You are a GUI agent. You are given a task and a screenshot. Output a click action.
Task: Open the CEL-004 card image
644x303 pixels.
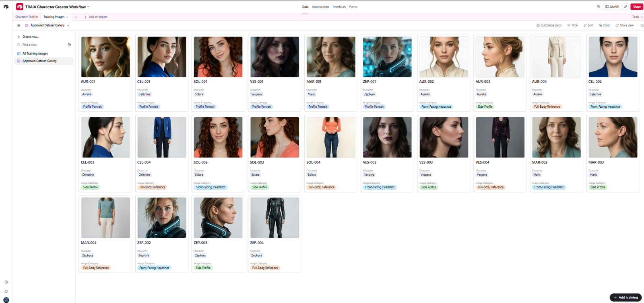(162, 137)
